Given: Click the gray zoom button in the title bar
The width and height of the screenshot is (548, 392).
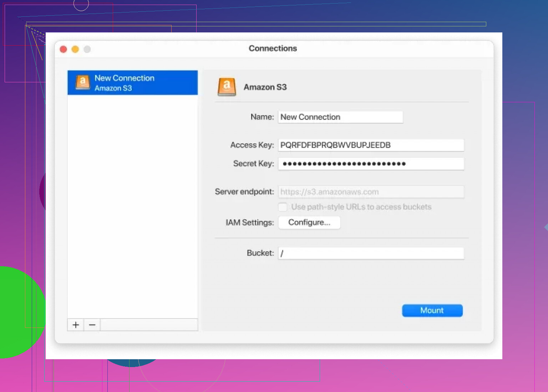Looking at the screenshot, I should tap(87, 49).
